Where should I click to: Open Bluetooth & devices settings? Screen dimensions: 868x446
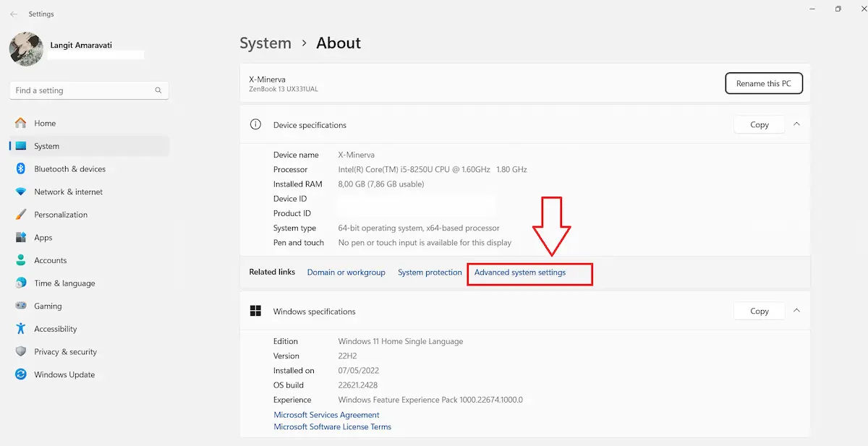[89, 169]
